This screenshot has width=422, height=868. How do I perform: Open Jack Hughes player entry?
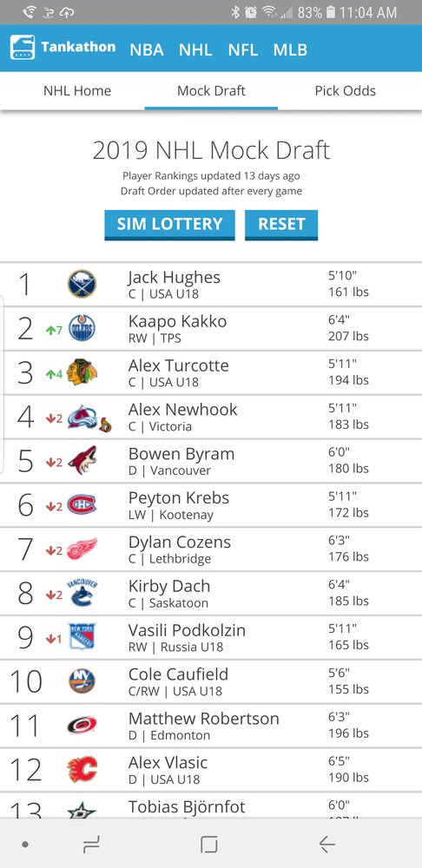(211, 284)
